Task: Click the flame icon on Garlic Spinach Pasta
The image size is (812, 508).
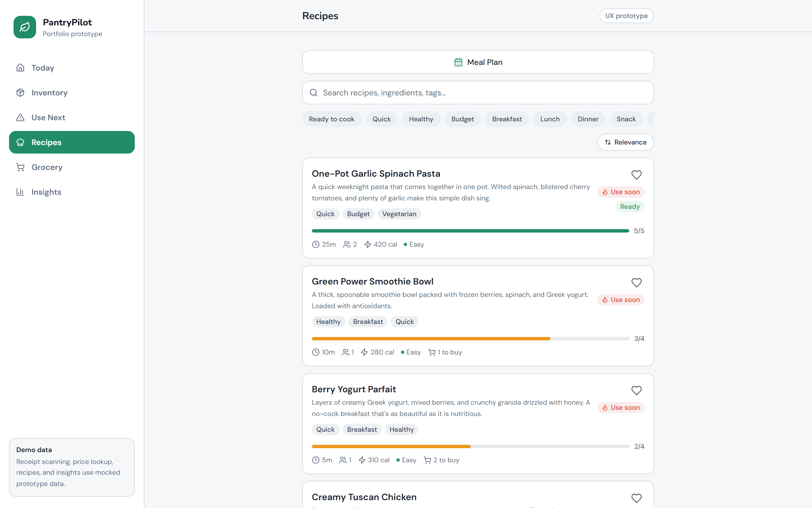Action: tap(605, 192)
